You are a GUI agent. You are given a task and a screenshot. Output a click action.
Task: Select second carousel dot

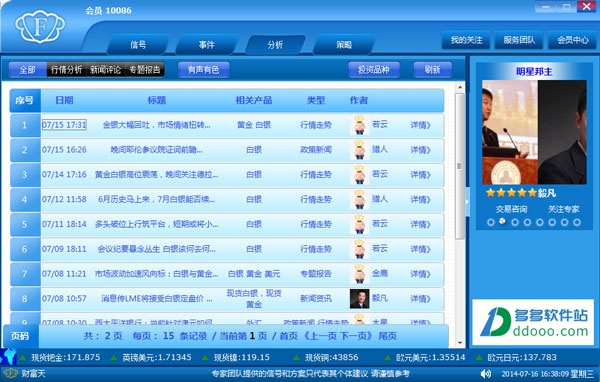click(x=502, y=221)
